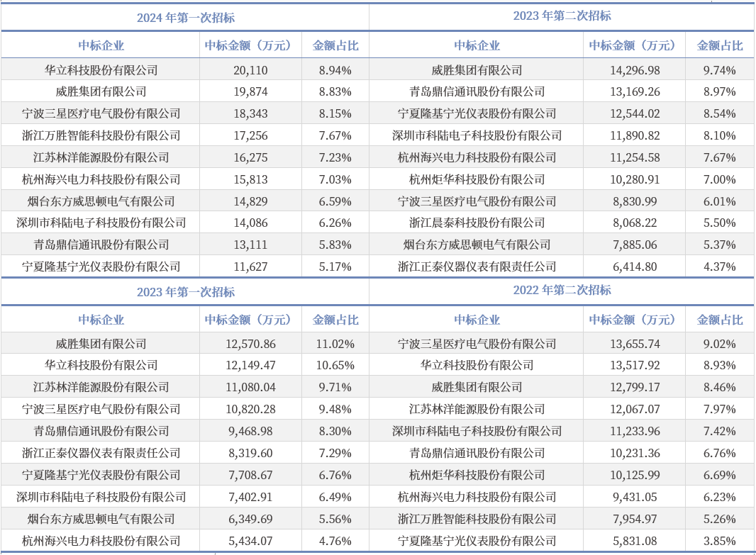This screenshot has height=555, width=756.
Task: Click the 13,169.26 amount cell
Action: [x=635, y=91]
